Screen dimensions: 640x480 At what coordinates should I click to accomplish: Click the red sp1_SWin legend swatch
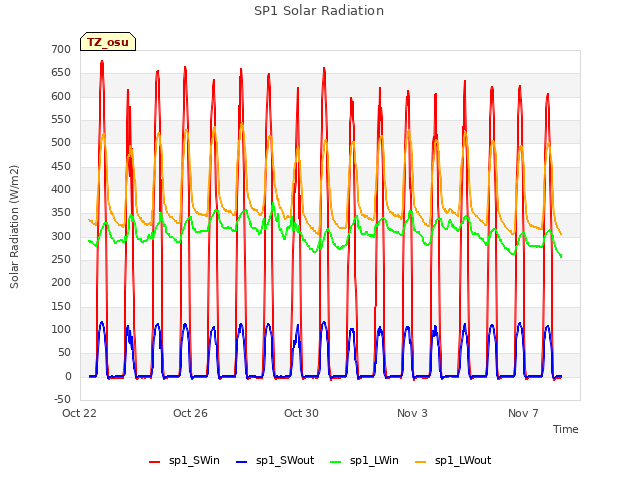point(155,462)
